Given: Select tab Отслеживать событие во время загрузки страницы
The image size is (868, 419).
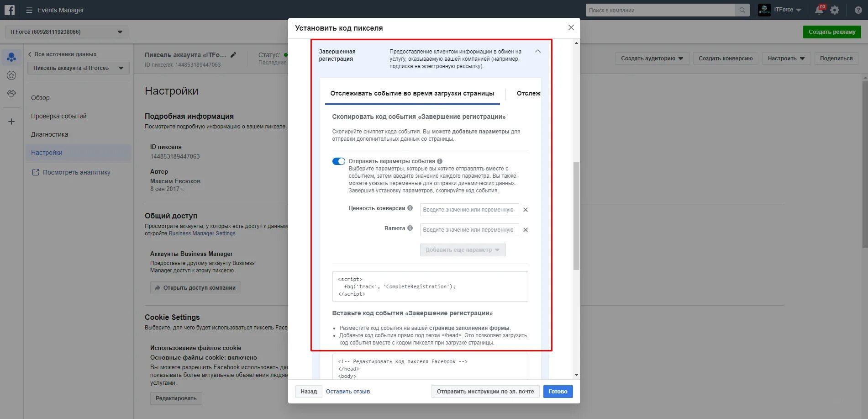Looking at the screenshot, I should click(x=412, y=93).
